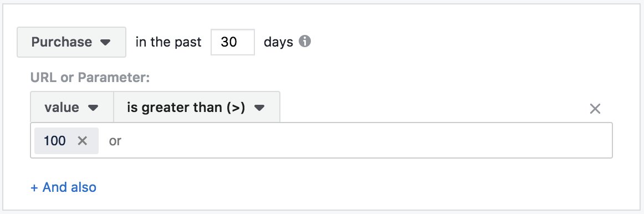Screen dimensions: 644x214
Task: Add another rule with + And also
Action: (64, 187)
